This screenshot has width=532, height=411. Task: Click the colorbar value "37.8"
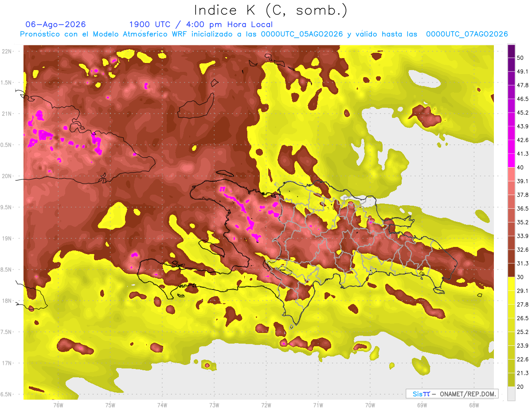(x=522, y=195)
